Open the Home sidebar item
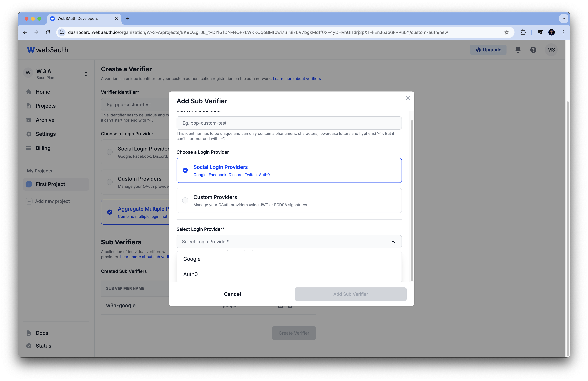Image resolution: width=588 pixels, height=381 pixels. (43, 92)
